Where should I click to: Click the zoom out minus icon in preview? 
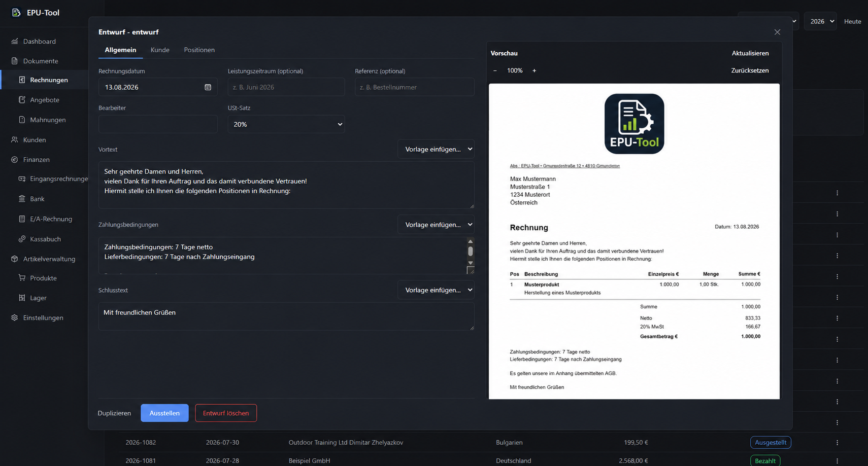495,70
